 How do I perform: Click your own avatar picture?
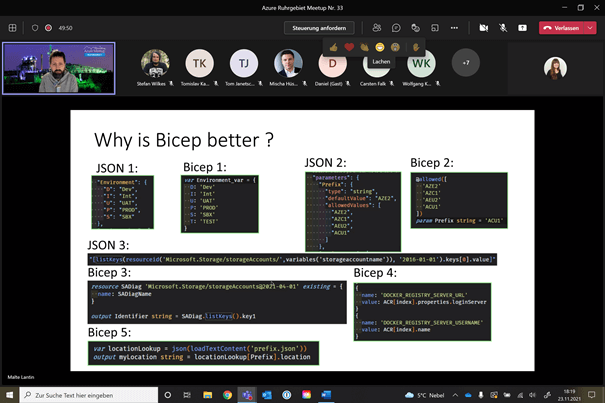click(x=555, y=68)
